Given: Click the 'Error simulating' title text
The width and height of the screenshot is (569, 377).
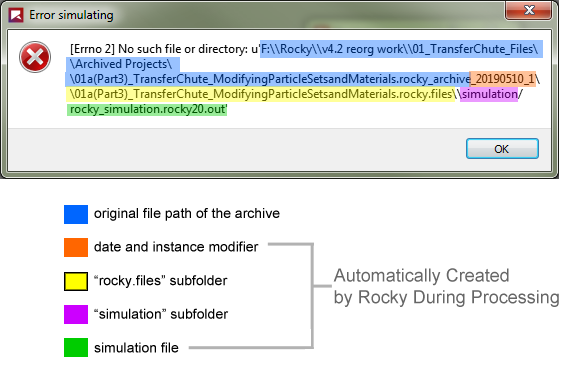Looking at the screenshot, I should 71,15.
